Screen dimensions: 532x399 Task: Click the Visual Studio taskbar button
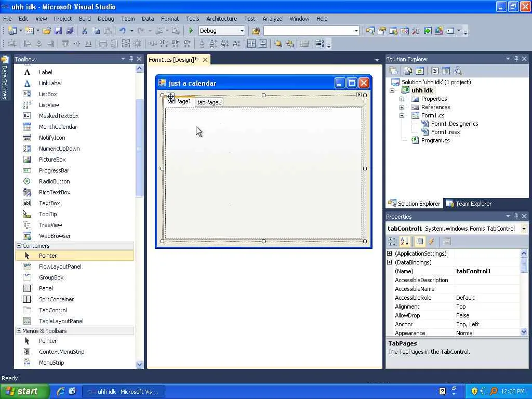click(x=124, y=392)
